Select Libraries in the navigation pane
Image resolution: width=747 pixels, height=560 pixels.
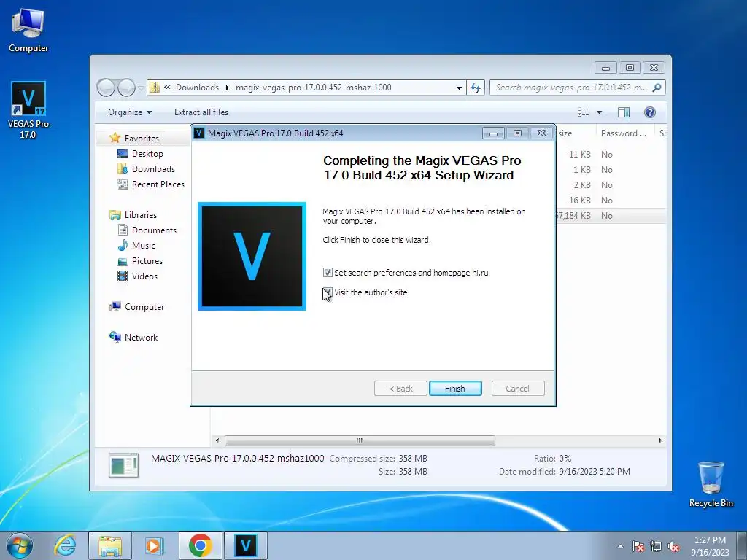coord(141,215)
